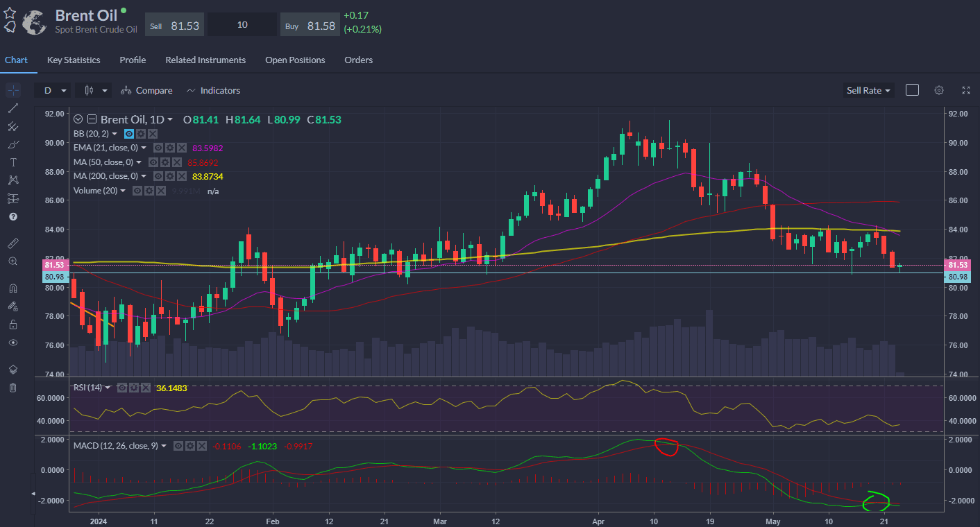Open the Related Instruments tab

click(205, 60)
